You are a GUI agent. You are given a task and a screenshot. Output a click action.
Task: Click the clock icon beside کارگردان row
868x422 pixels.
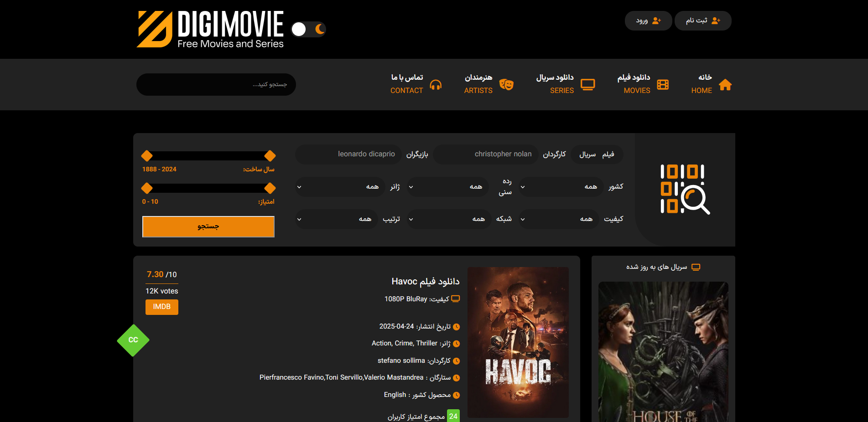(x=456, y=361)
